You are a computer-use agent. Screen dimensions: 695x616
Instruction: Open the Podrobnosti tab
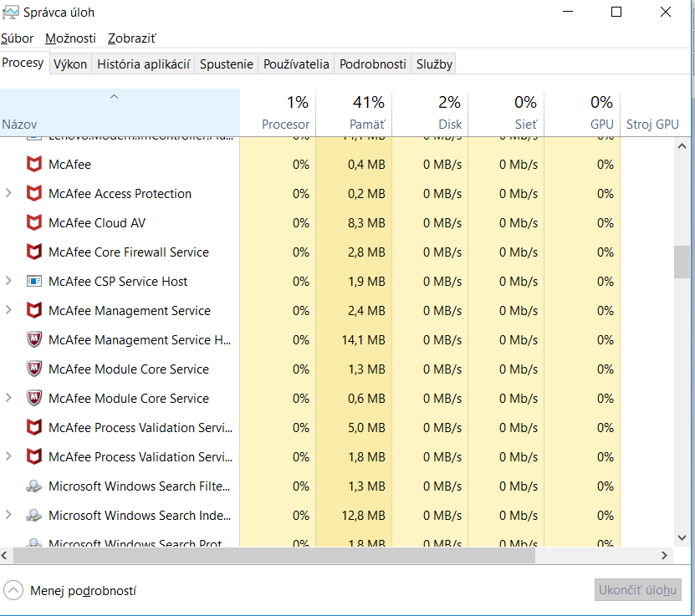(x=372, y=64)
